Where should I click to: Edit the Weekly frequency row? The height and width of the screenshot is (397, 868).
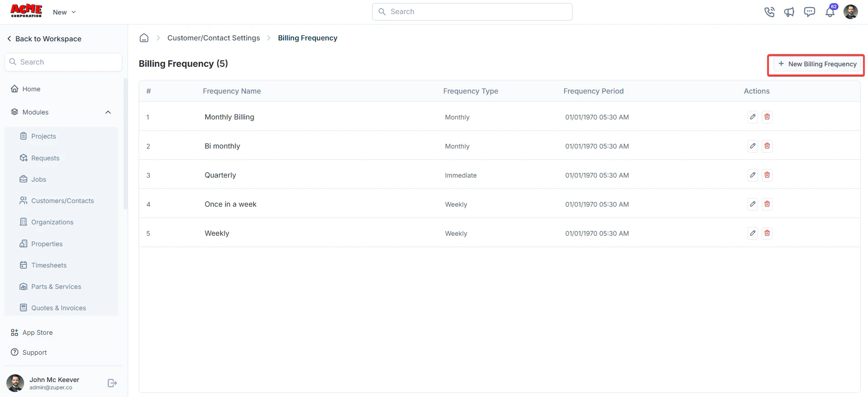(753, 233)
